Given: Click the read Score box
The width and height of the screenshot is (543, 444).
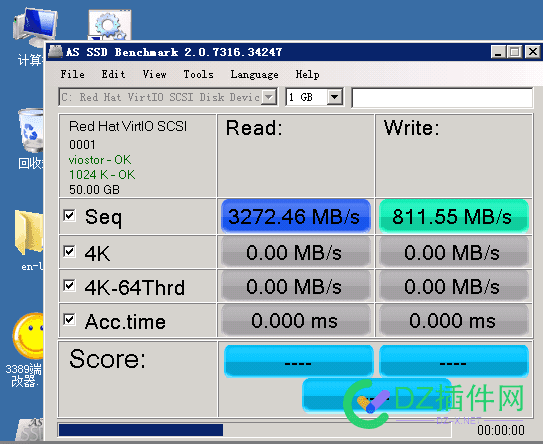Looking at the screenshot, I should coord(299,360).
